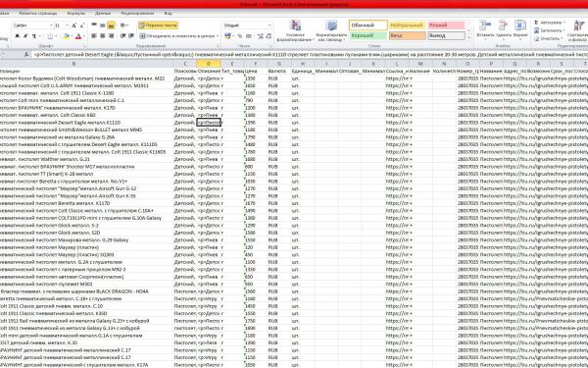Increase font size with the large A icon
This screenshot has width=588, height=368.
73,26
